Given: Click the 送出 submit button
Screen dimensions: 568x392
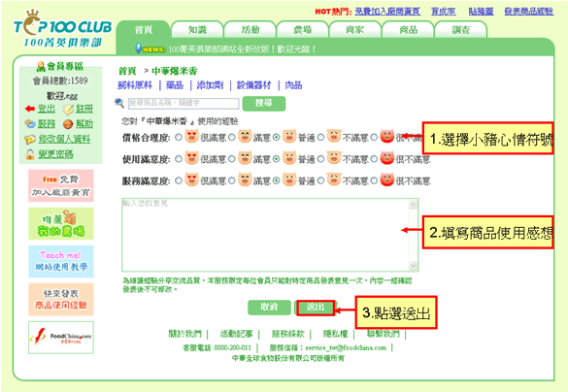Looking at the screenshot, I should pyautogui.click(x=316, y=308).
